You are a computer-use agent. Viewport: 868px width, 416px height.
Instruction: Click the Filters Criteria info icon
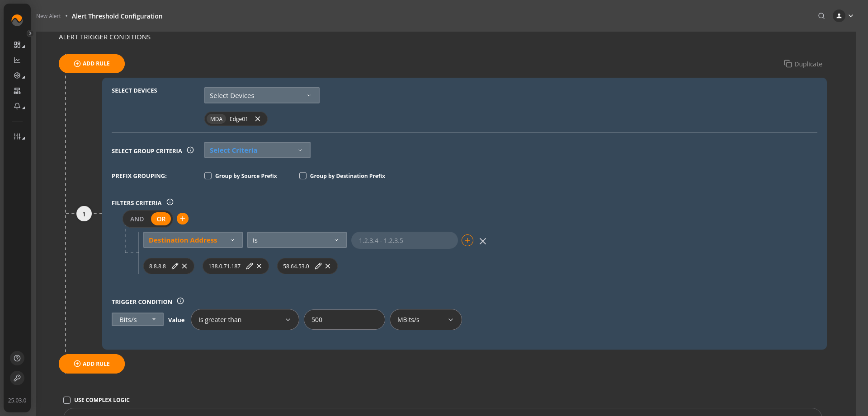(170, 202)
